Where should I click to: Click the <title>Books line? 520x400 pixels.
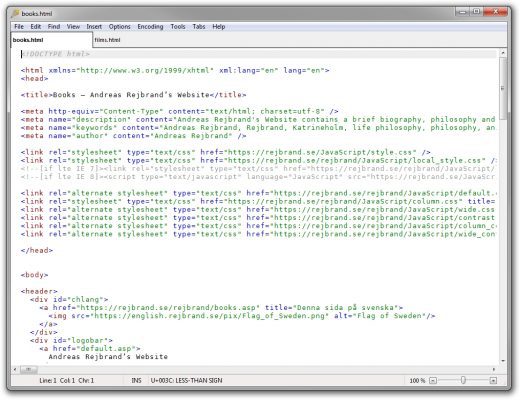coord(133,95)
